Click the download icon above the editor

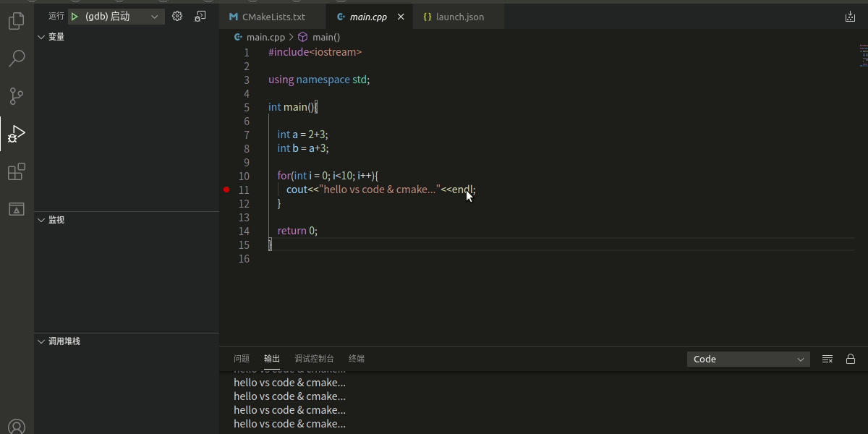coord(848,15)
